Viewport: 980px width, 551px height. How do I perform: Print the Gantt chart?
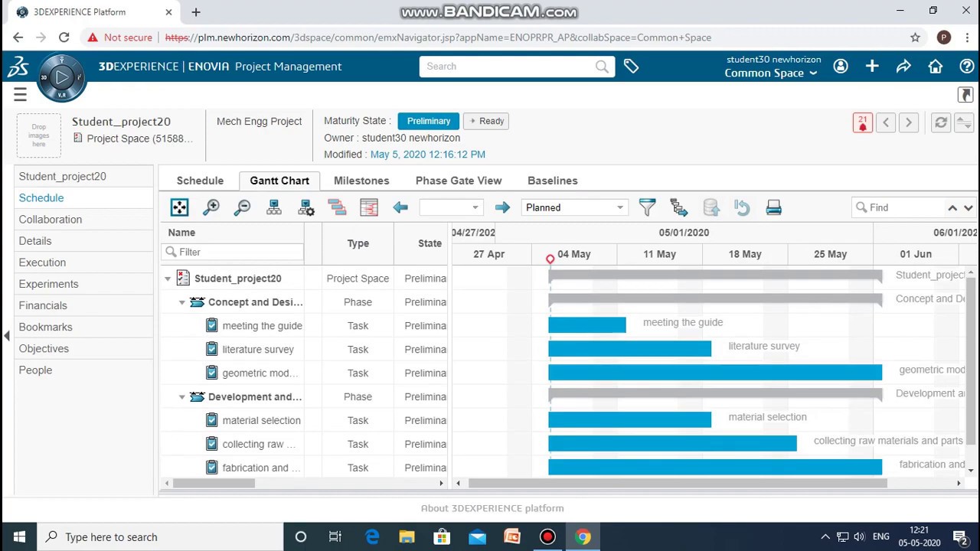click(x=773, y=207)
